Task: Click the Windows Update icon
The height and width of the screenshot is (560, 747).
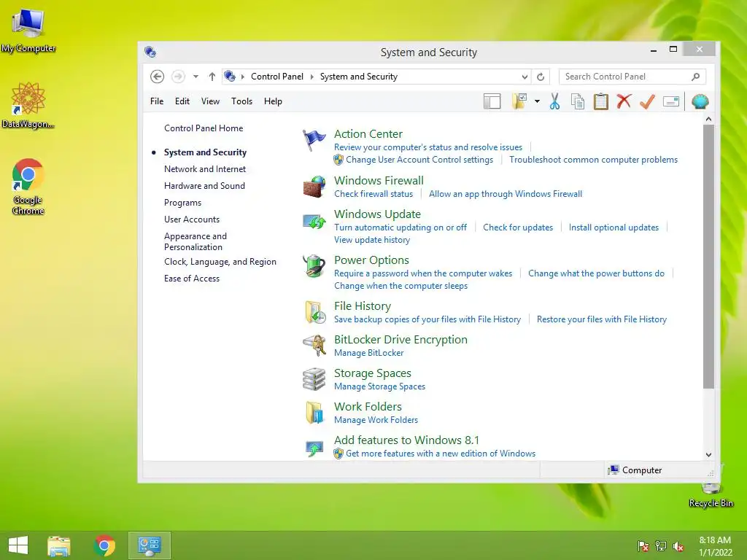Action: [x=314, y=222]
